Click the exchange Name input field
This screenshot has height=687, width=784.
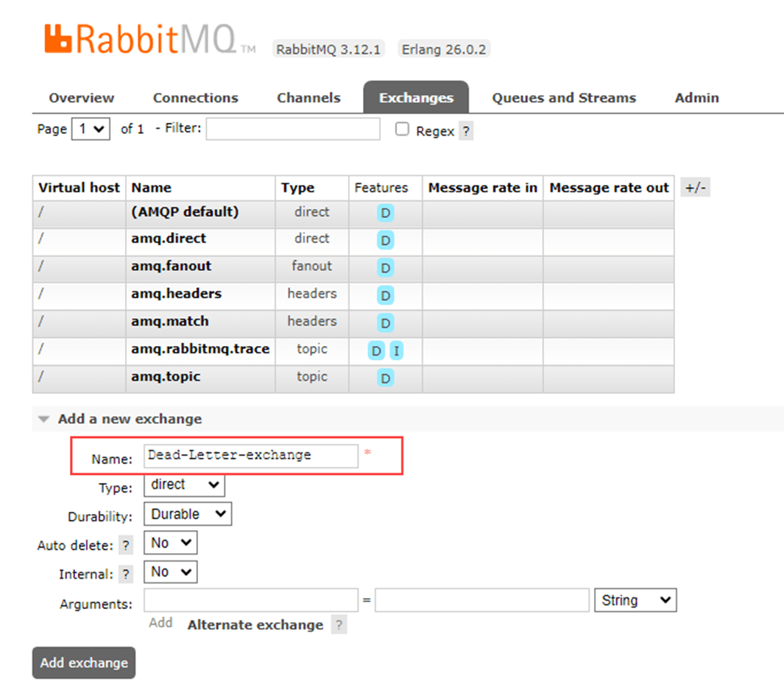pyautogui.click(x=251, y=456)
